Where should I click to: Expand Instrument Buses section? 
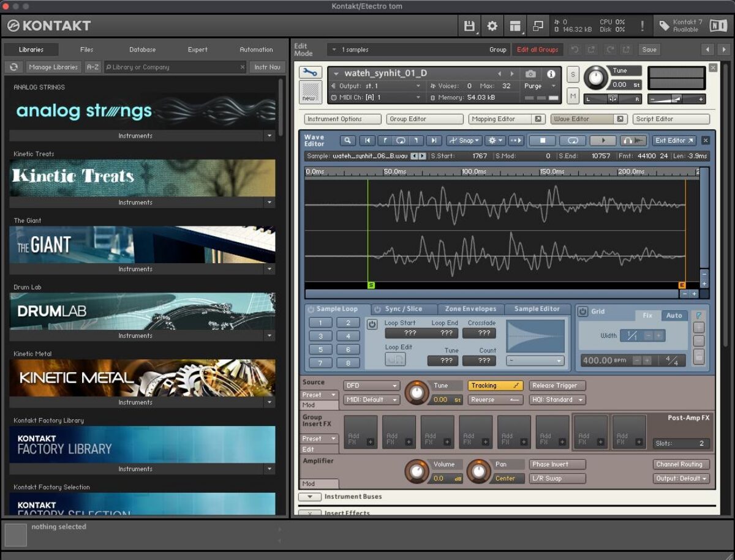point(310,497)
